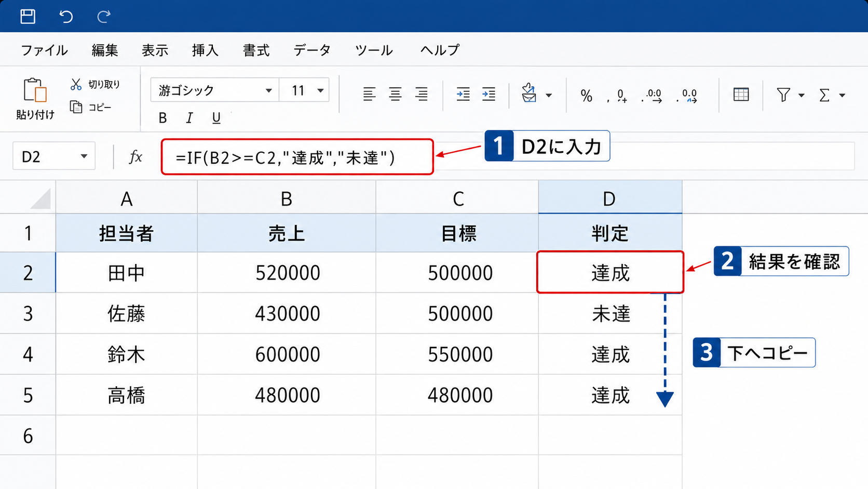The width and height of the screenshot is (868, 489).
Task: Open filter options dropdown arrow
Action: [x=802, y=95]
